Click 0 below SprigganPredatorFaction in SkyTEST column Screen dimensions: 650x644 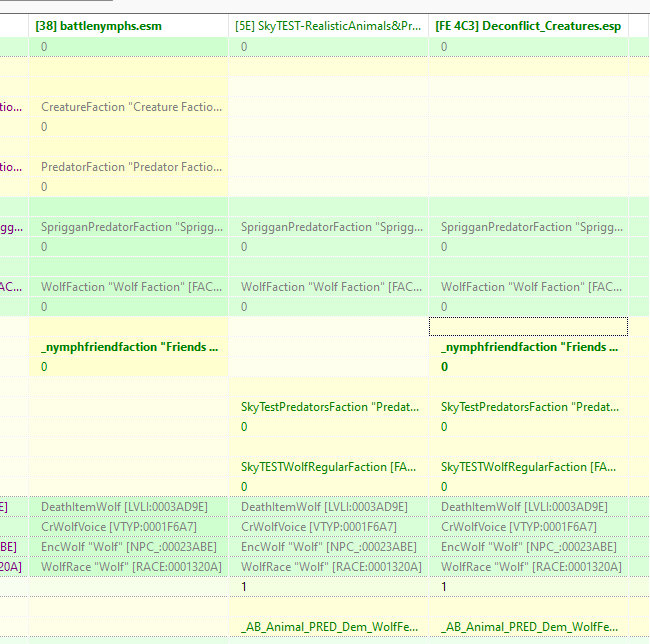coord(328,247)
